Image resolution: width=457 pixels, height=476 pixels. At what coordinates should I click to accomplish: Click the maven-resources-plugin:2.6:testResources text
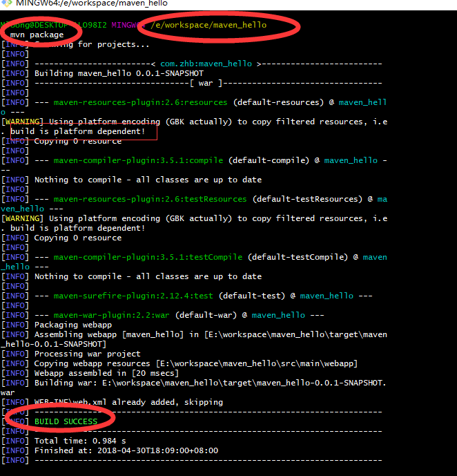pyautogui.click(x=150, y=199)
